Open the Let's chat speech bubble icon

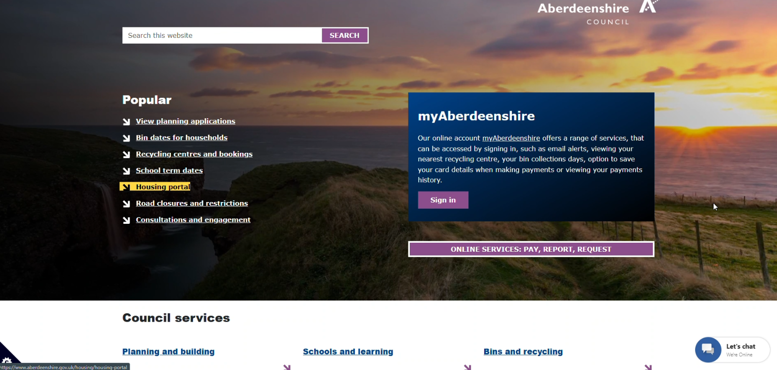click(x=708, y=350)
